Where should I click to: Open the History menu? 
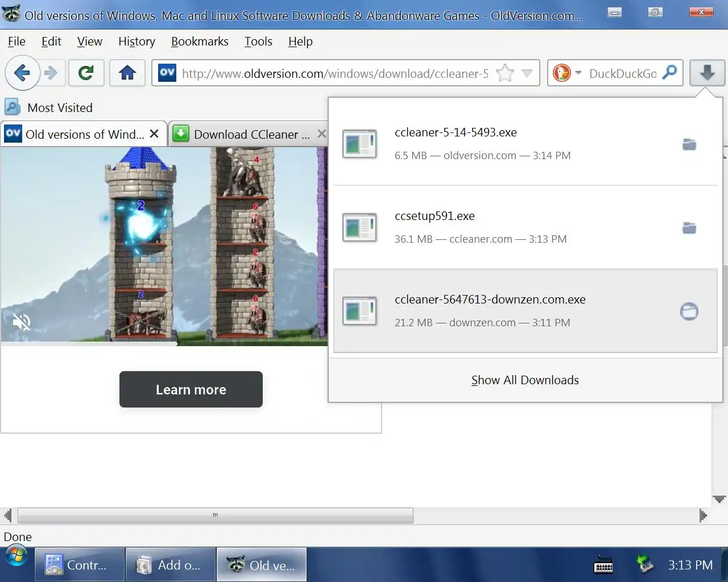coord(136,41)
